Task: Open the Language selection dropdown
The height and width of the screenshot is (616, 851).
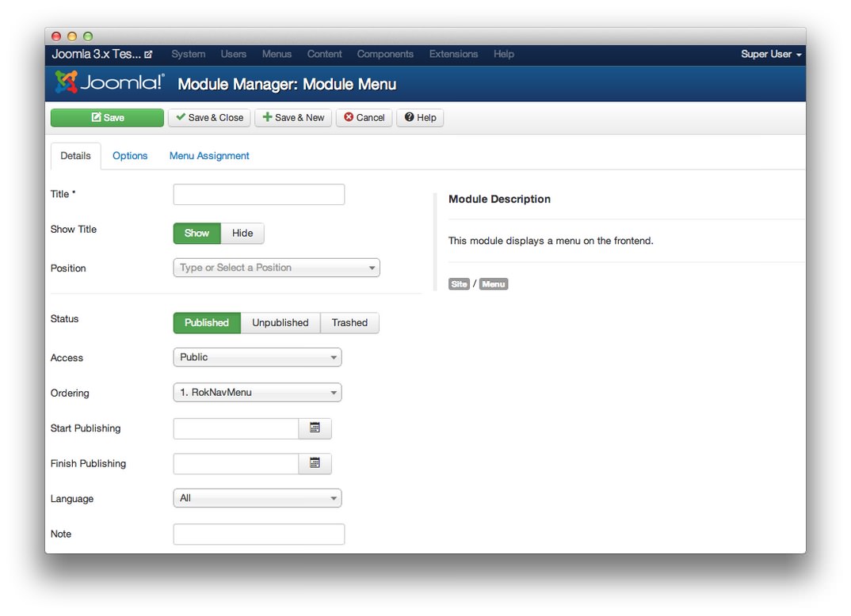Action: (257, 498)
